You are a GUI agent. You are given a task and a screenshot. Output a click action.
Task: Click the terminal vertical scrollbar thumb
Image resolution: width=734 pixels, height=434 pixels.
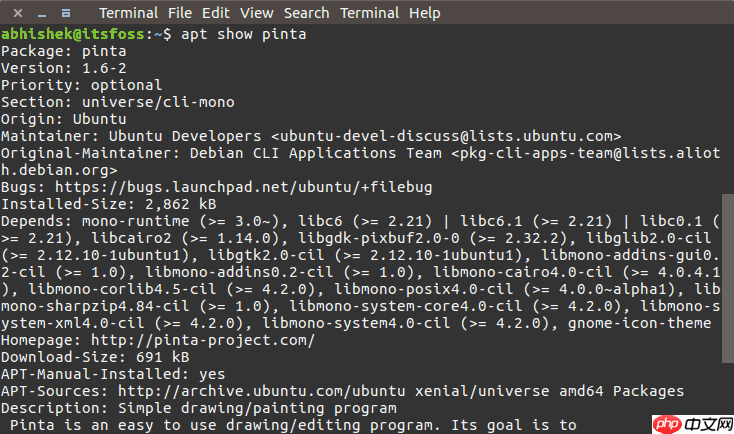tap(728, 278)
